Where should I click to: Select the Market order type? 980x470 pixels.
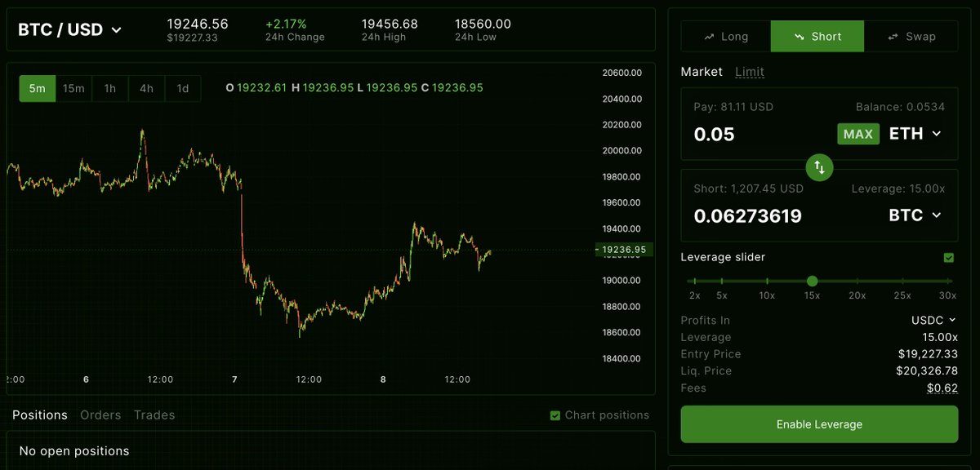702,72
